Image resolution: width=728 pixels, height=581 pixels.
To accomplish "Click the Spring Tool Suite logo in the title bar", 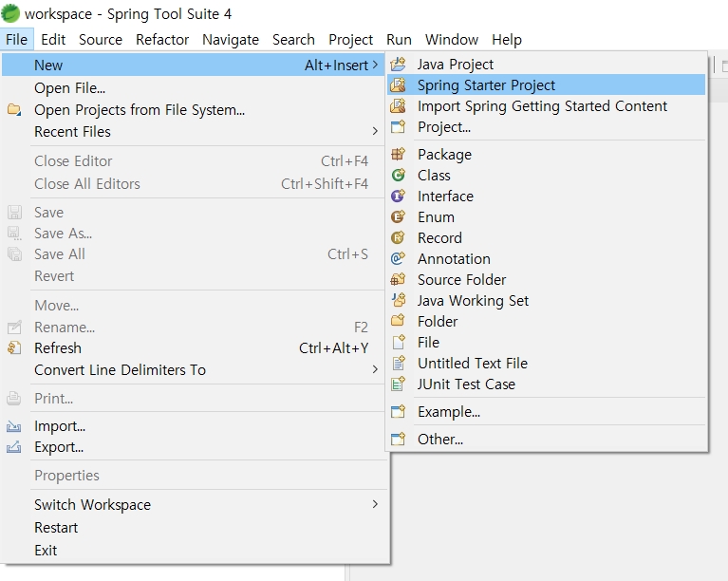I will coord(10,13).
